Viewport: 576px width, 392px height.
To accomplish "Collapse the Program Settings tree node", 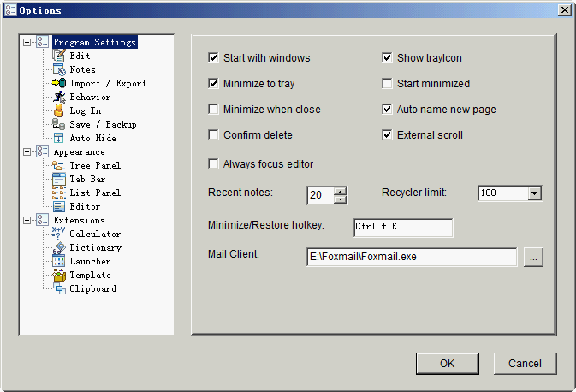I will [x=28, y=42].
